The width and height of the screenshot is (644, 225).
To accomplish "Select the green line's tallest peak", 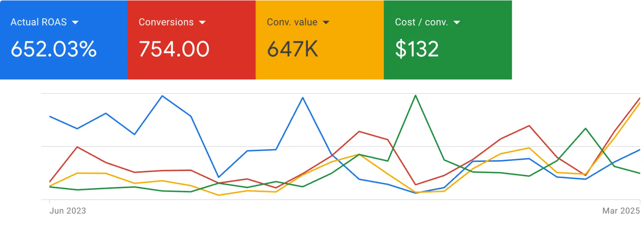I will tap(416, 96).
